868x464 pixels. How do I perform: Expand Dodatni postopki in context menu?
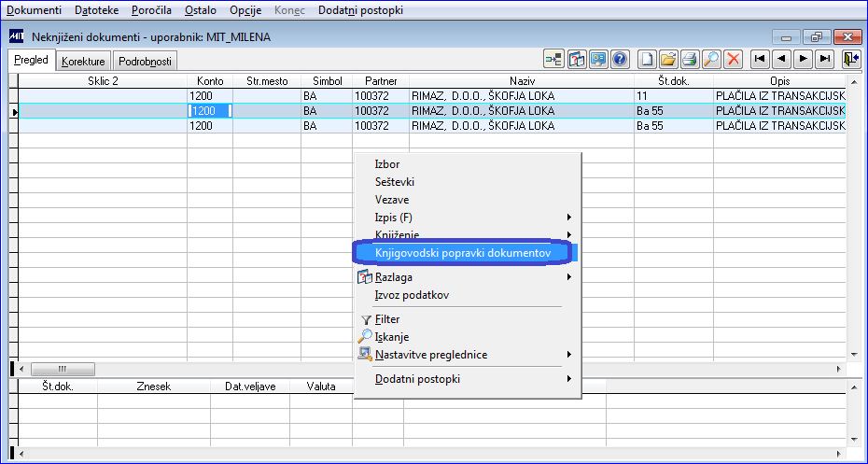(x=466, y=379)
